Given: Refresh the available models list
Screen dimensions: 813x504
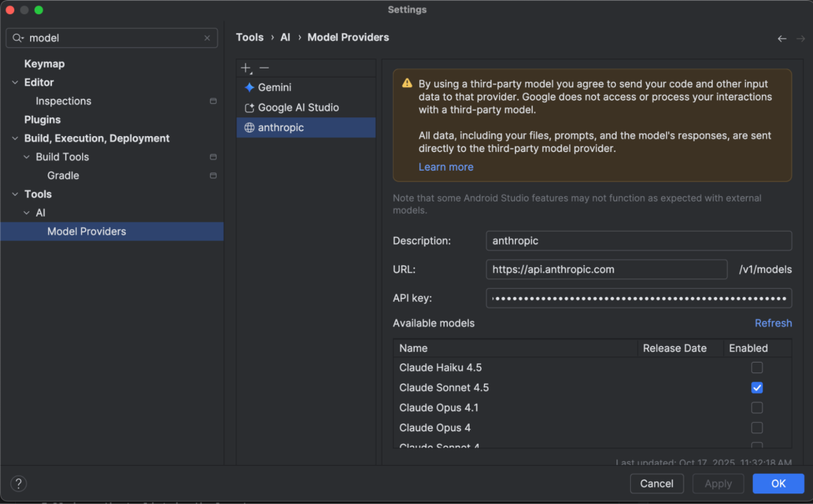Looking at the screenshot, I should pyautogui.click(x=773, y=323).
